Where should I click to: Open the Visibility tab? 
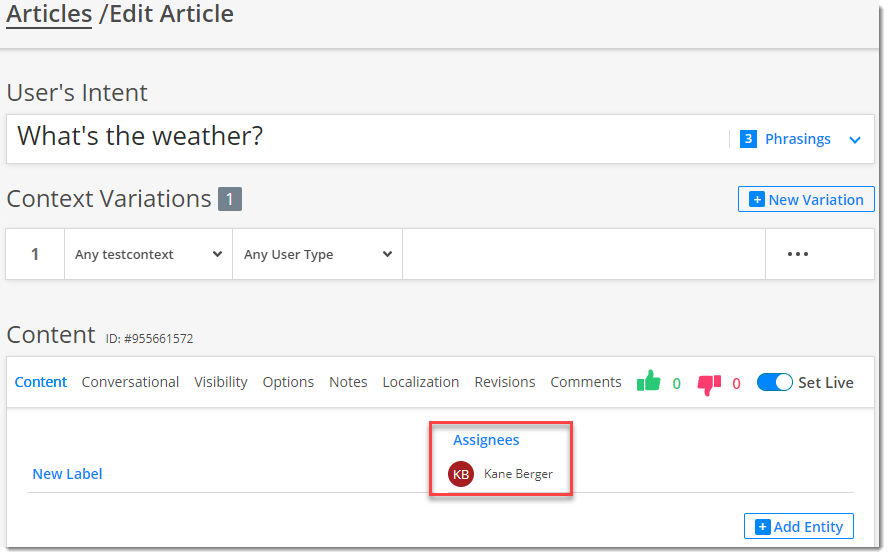[221, 382]
